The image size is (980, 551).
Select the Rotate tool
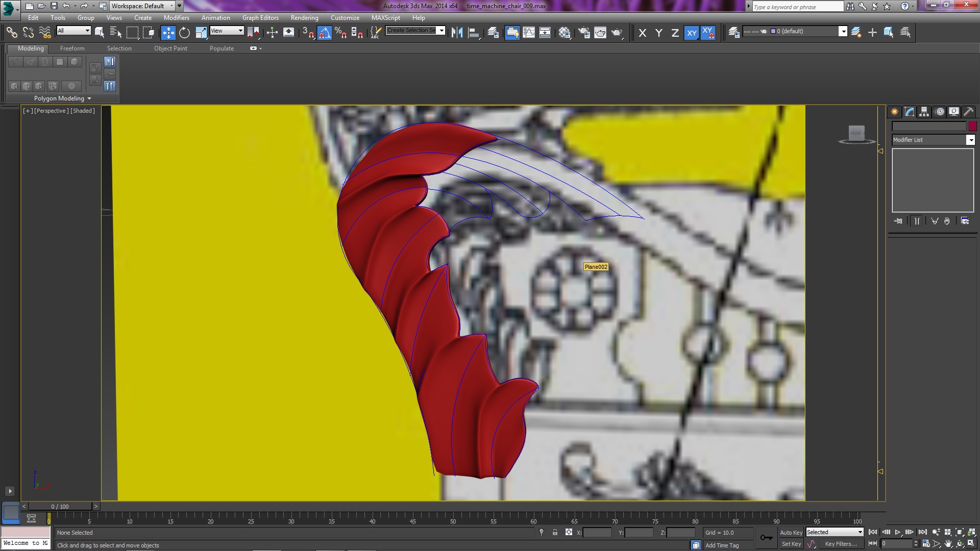(x=184, y=33)
